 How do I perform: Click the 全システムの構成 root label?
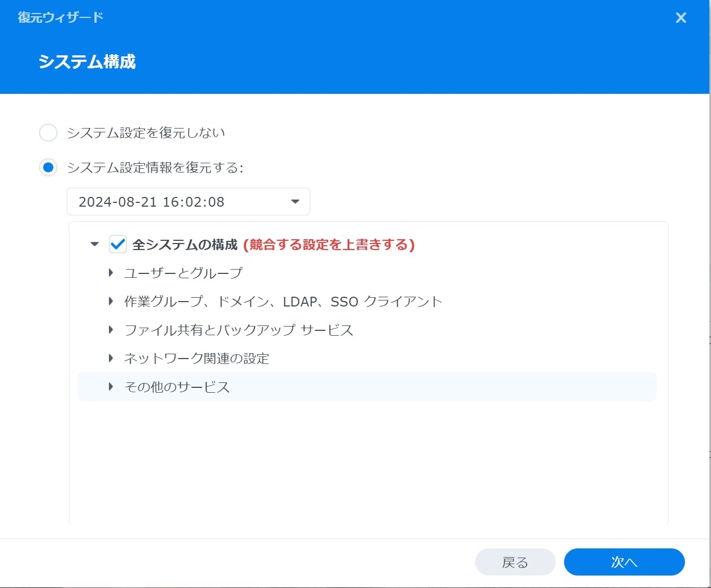(185, 245)
